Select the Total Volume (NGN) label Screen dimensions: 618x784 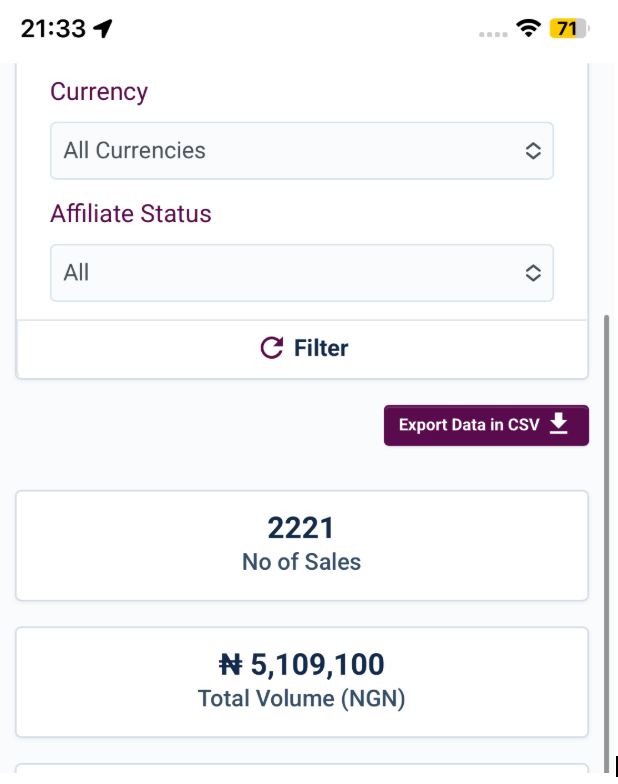tap(301, 699)
